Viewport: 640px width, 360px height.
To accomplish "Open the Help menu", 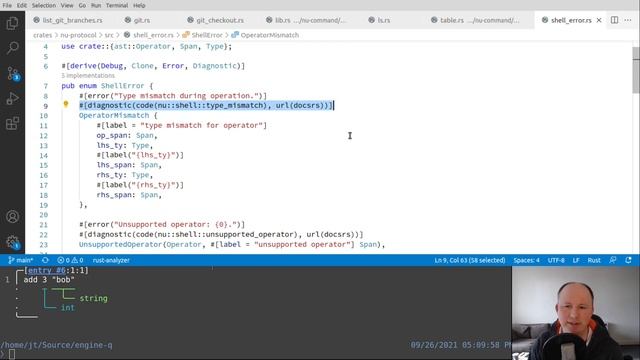I will tap(139, 5).
